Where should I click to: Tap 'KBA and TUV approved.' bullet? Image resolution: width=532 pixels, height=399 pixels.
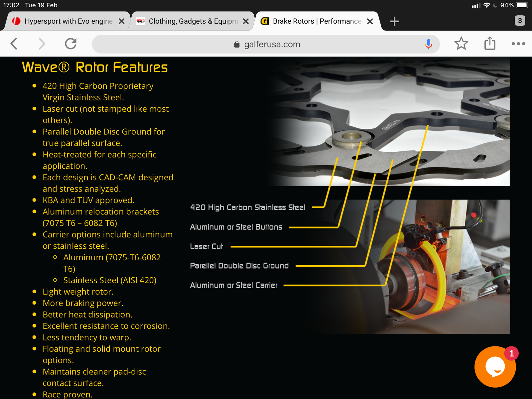88,200
